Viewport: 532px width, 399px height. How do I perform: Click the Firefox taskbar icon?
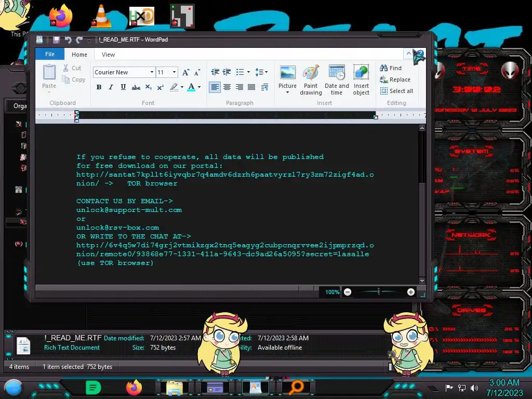[134, 387]
